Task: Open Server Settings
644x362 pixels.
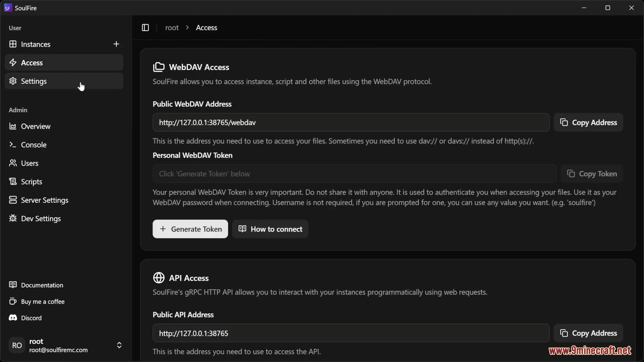Action: [64, 200]
